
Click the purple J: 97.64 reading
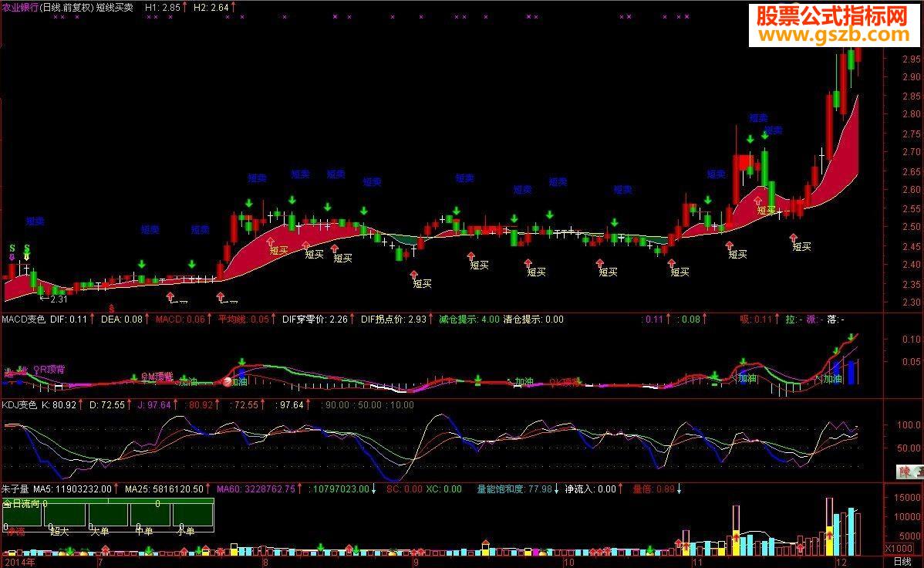153,404
